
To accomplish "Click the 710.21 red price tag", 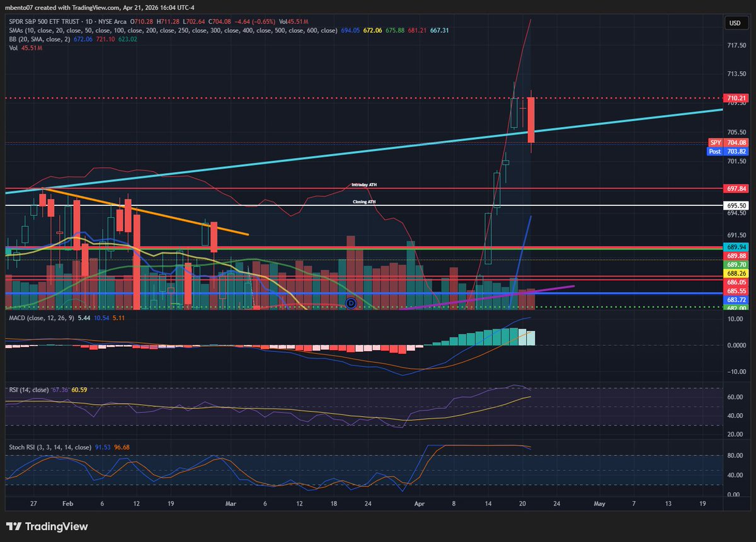I will [736, 98].
